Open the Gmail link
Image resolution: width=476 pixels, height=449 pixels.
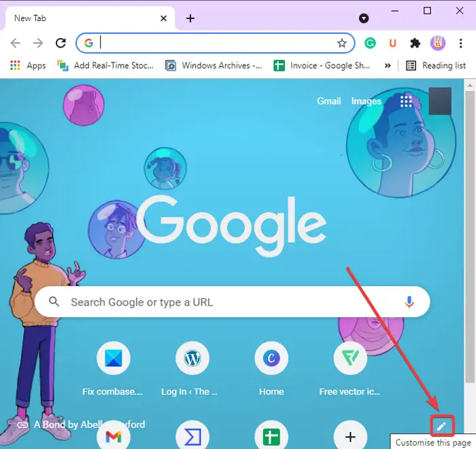328,101
